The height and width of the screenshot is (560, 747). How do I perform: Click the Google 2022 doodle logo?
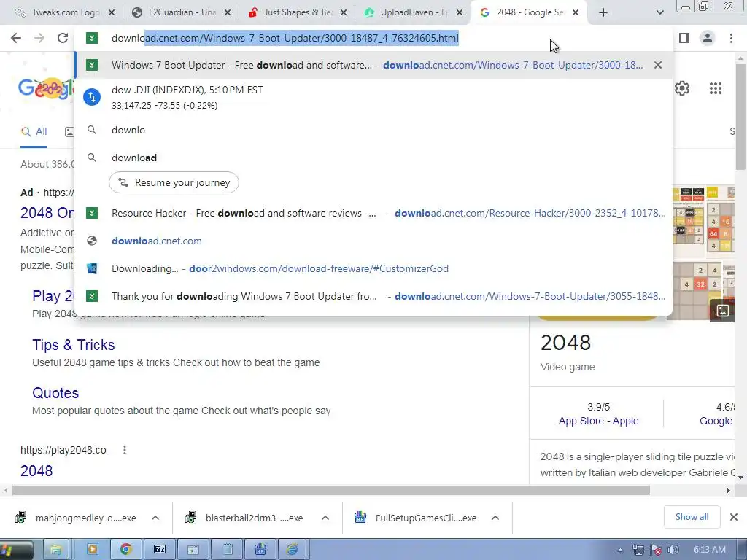(46, 88)
